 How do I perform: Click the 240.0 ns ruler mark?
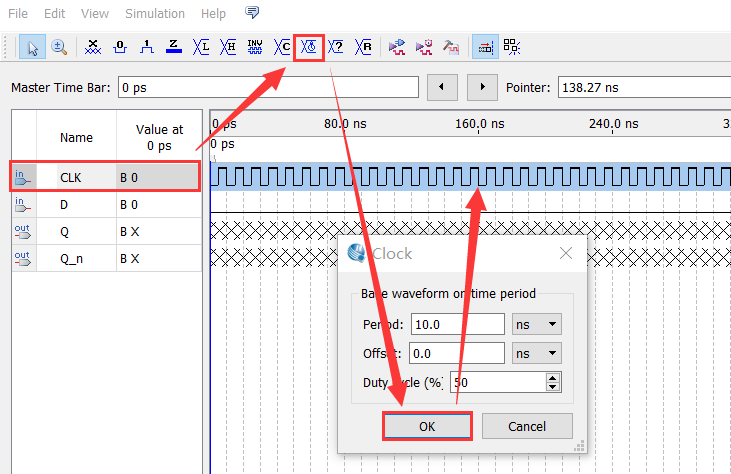pos(613,124)
